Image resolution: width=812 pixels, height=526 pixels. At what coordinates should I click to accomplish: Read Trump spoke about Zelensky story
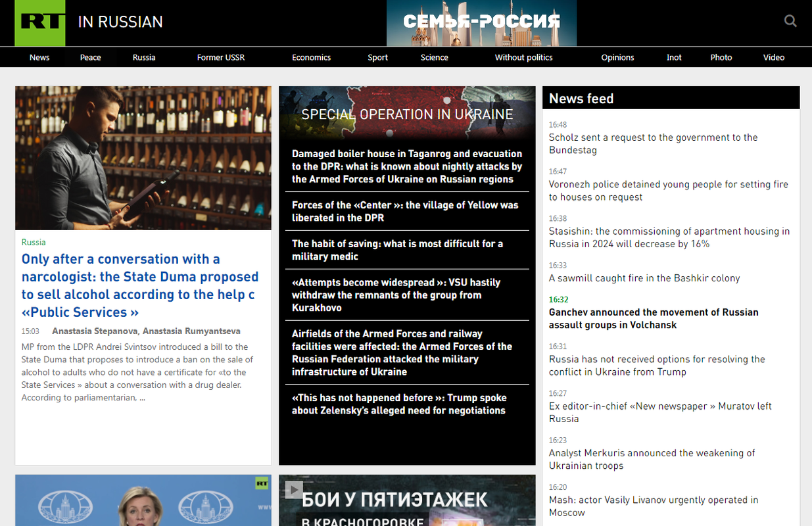click(x=399, y=404)
